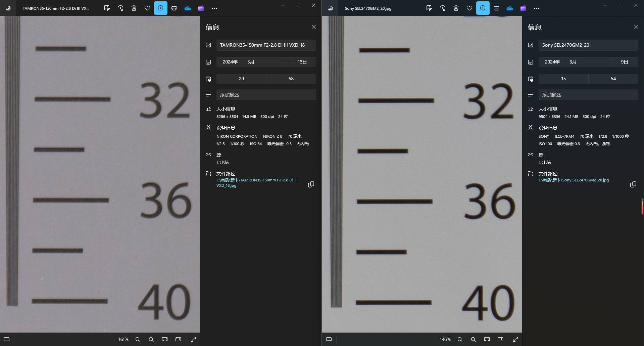Toggle info panel in left Tamron window
Viewport: 644px width, 346px height.
pyautogui.click(x=161, y=8)
